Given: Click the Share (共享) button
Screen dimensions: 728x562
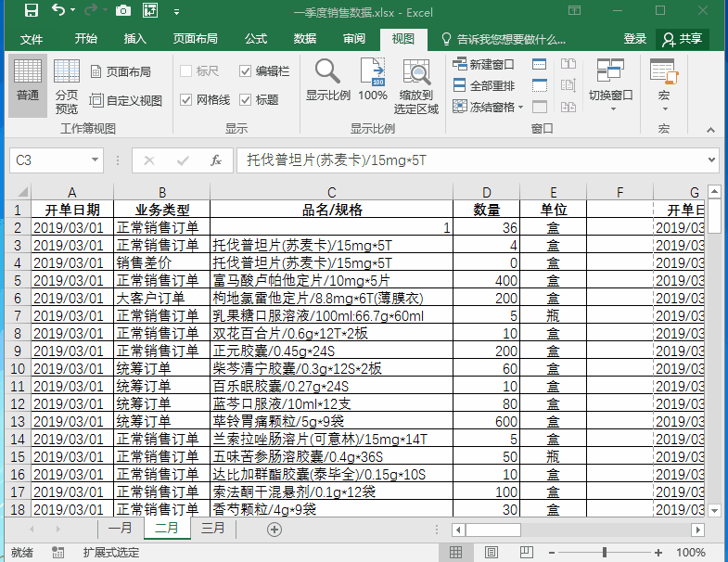Looking at the screenshot, I should point(682,39).
